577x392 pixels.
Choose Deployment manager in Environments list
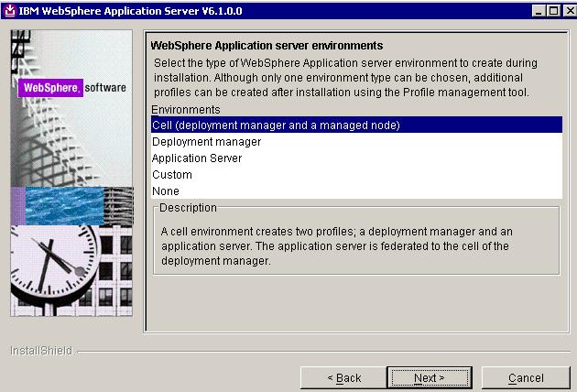point(356,141)
